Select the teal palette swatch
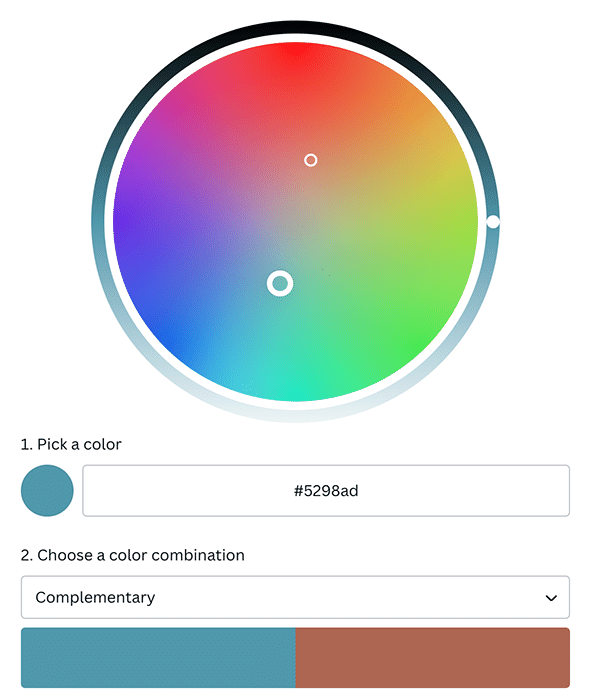 [158, 657]
